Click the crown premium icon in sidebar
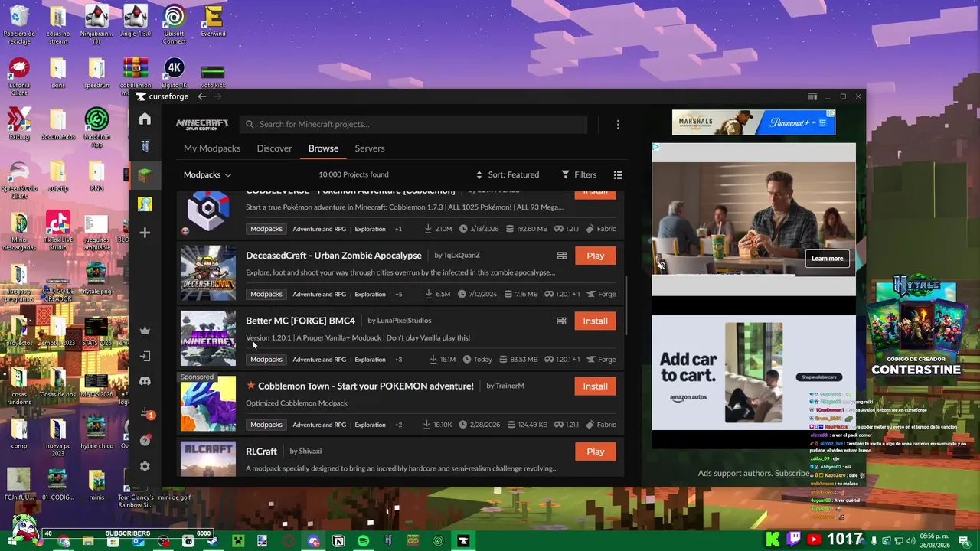This screenshot has height=551, width=980. [145, 331]
